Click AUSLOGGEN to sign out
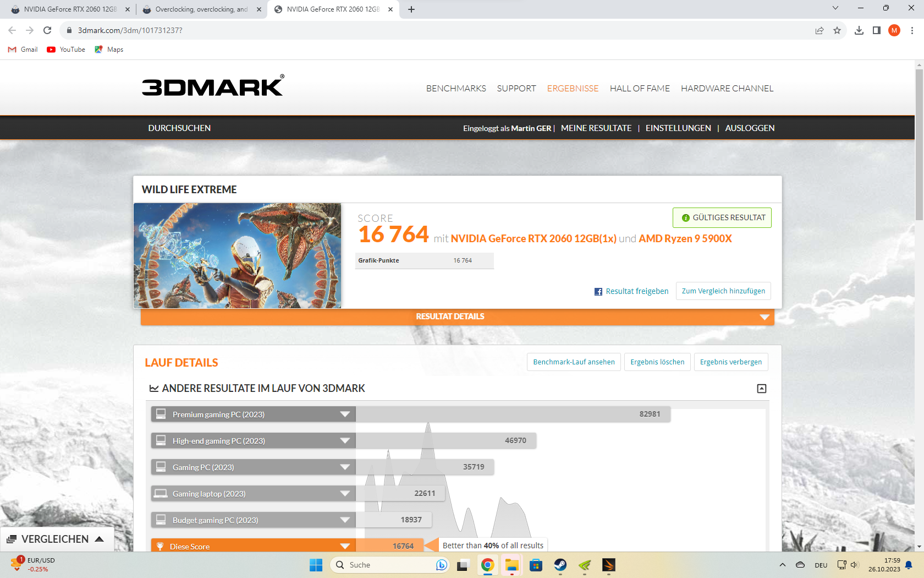Viewport: 924px width, 578px height. 750,128
